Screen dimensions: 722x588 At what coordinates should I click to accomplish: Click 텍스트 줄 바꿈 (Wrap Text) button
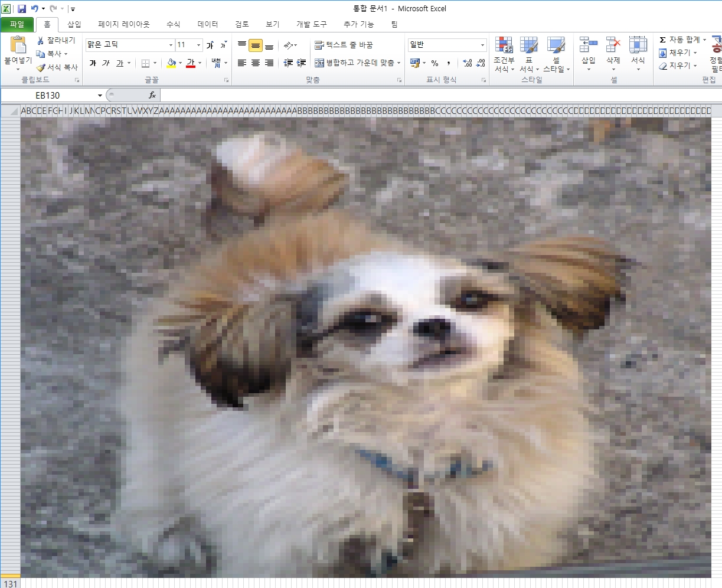coord(344,45)
